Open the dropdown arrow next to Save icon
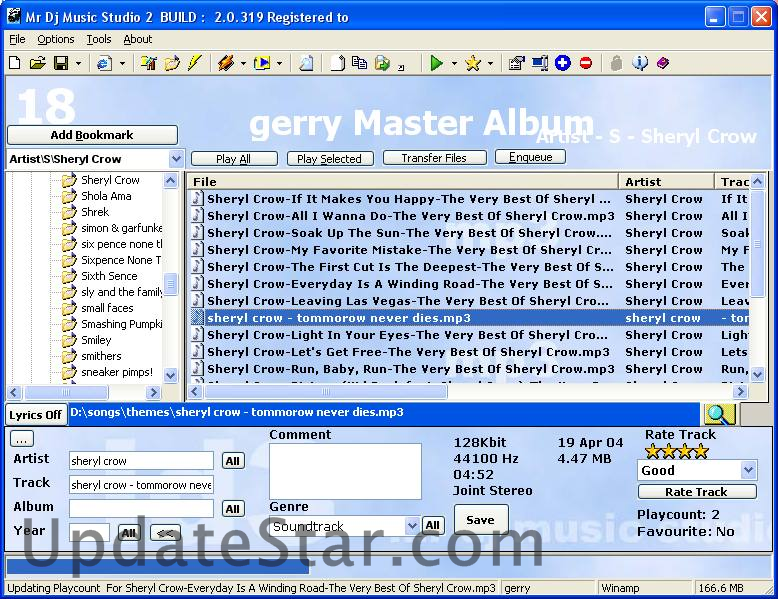778x599 pixels. pyautogui.click(x=78, y=64)
